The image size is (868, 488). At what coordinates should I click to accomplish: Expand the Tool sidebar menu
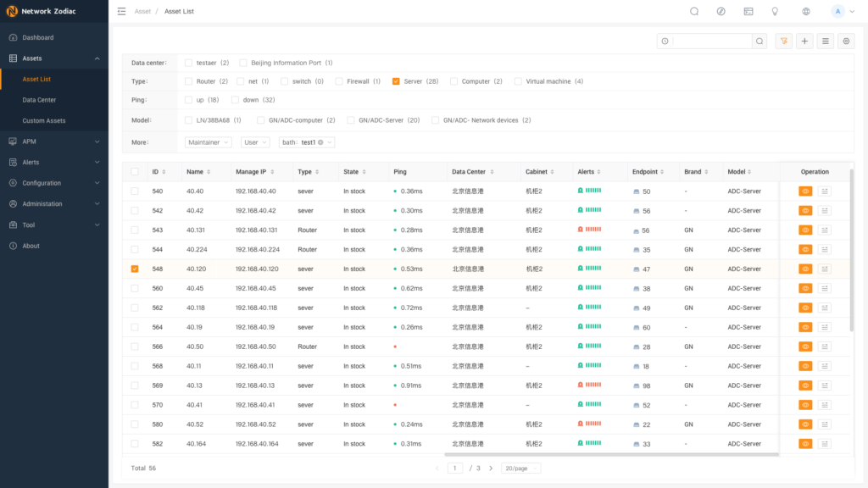click(x=53, y=225)
